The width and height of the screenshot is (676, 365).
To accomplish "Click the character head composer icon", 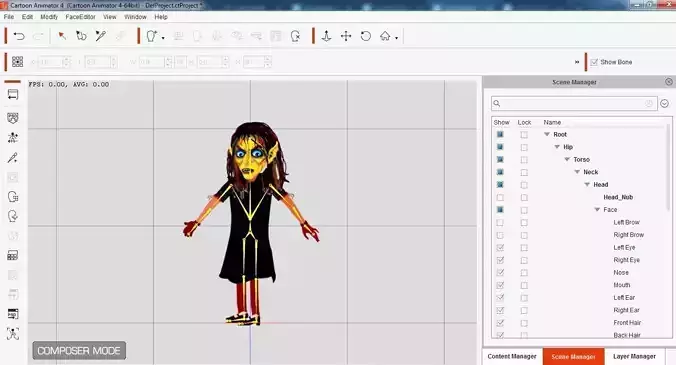I will 152,36.
